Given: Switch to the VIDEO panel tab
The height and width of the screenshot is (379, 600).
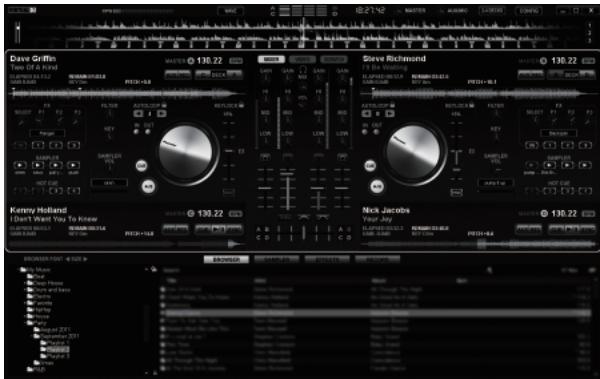Looking at the screenshot, I should point(302,59).
